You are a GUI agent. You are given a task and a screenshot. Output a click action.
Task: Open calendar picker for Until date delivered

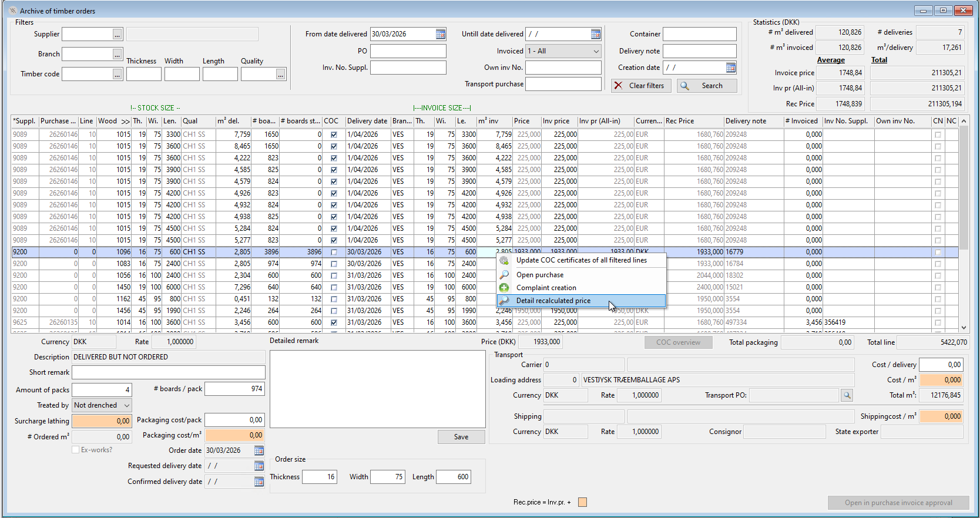tap(596, 34)
